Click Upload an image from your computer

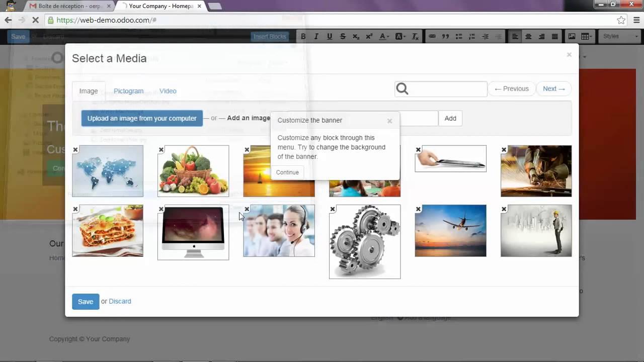(142, 118)
